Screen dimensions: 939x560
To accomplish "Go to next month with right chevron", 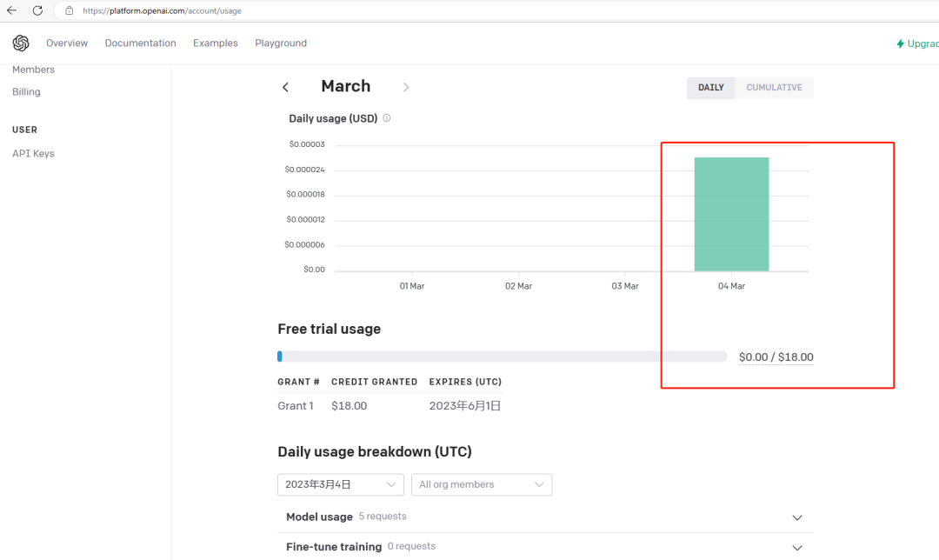I will click(x=406, y=88).
